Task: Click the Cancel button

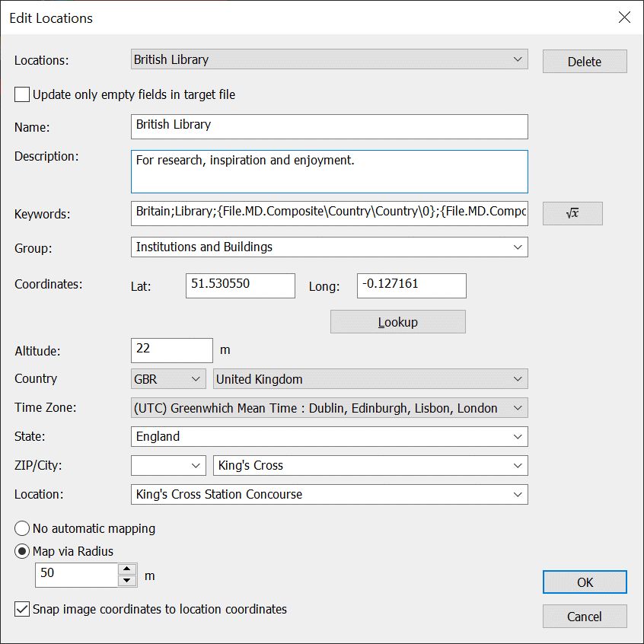Action: click(585, 617)
